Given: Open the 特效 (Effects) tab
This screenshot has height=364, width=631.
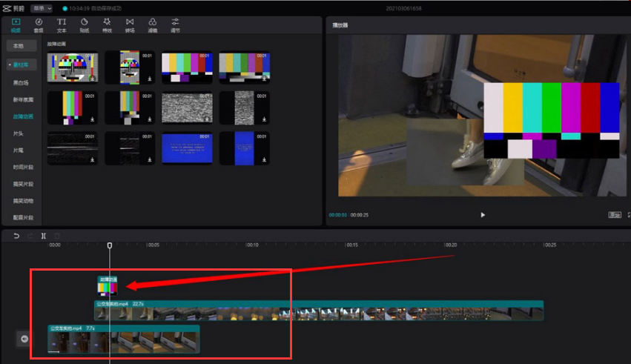Looking at the screenshot, I should coord(107,25).
